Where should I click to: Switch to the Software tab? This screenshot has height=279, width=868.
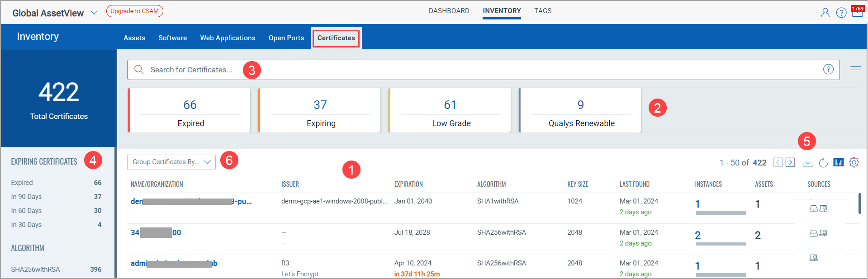click(x=173, y=38)
